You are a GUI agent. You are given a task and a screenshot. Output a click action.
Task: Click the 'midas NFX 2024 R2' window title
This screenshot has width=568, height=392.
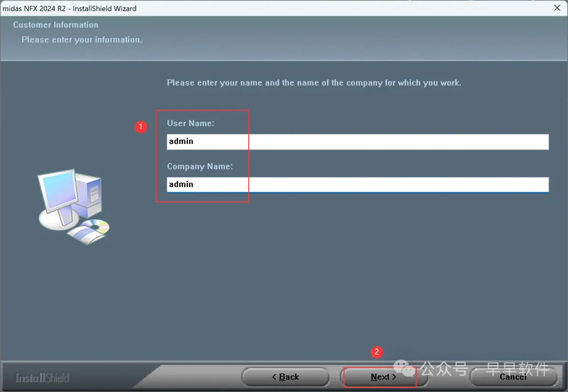69,8
